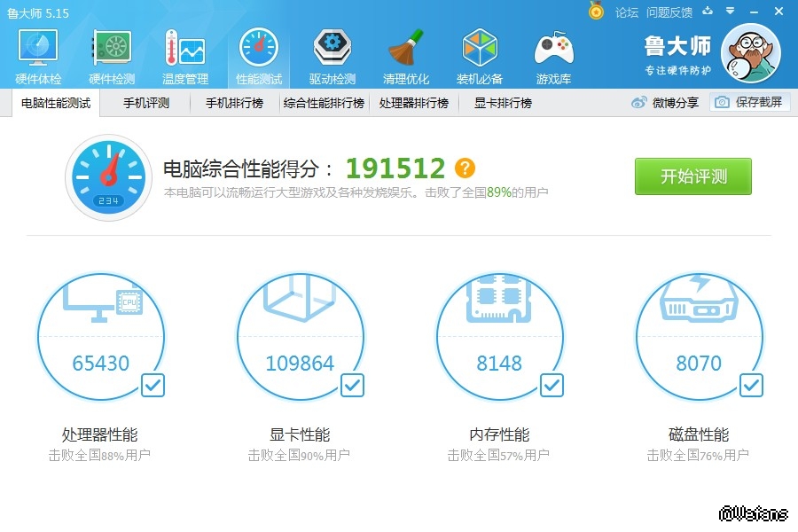Toggle the 磁盘性能 disk test checkbox
This screenshot has width=798, height=532.
(751, 385)
